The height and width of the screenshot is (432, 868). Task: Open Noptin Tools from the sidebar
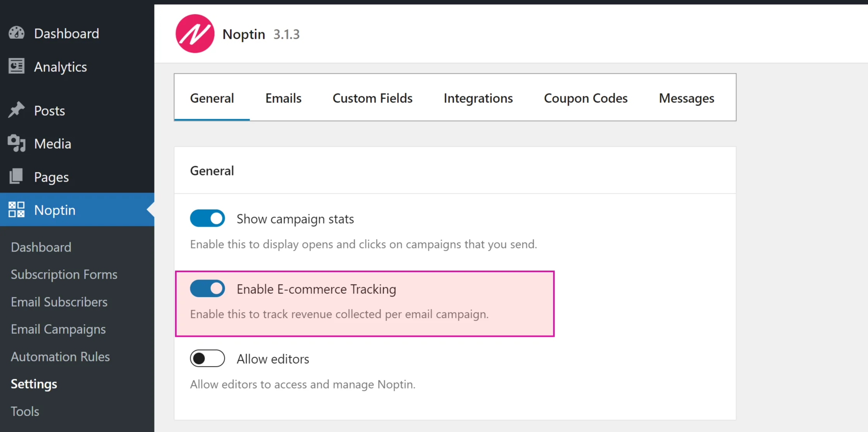point(24,411)
